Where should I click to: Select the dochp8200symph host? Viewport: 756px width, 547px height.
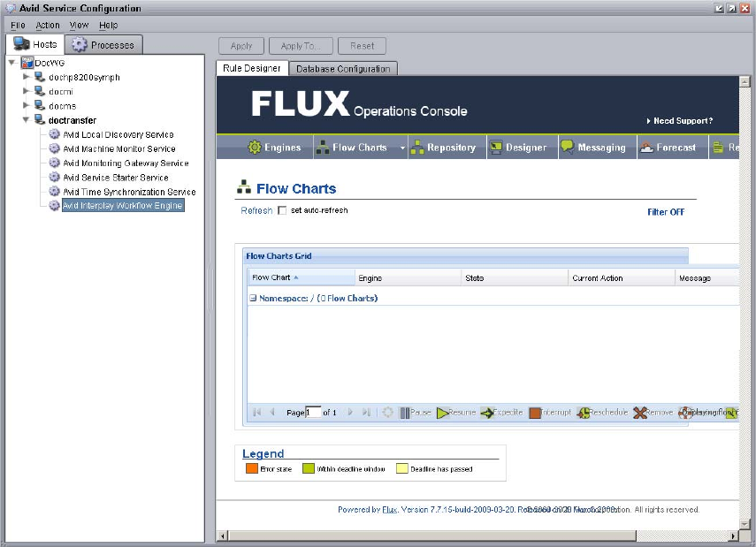[x=84, y=77]
